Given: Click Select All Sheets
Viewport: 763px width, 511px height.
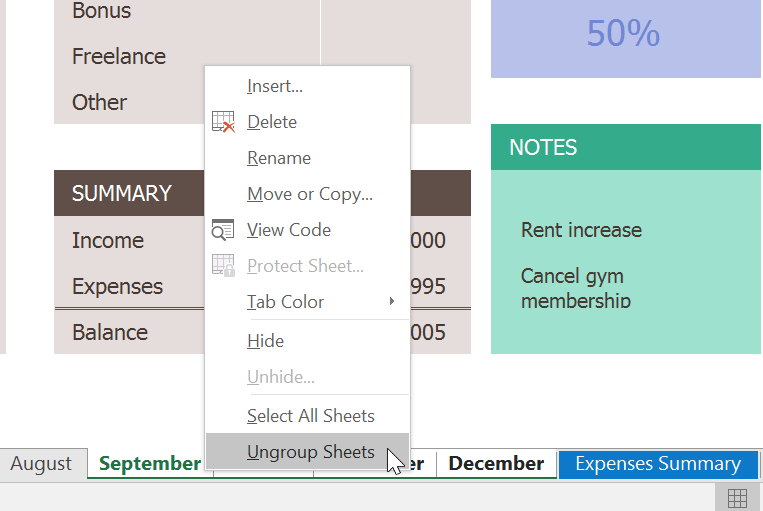Looking at the screenshot, I should click(311, 416).
